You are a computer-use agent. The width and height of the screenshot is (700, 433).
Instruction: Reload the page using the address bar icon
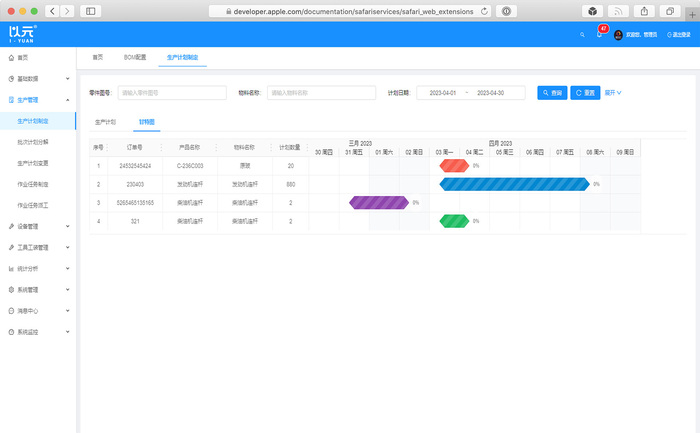[485, 10]
